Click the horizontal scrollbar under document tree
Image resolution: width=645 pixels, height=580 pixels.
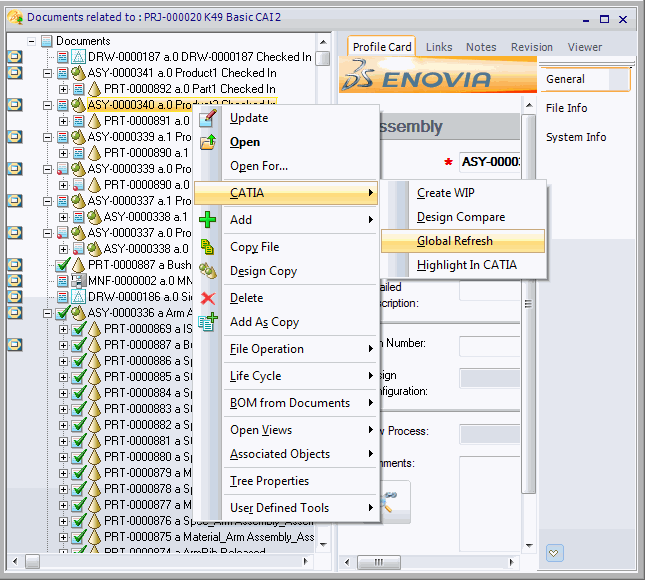tap(170, 559)
